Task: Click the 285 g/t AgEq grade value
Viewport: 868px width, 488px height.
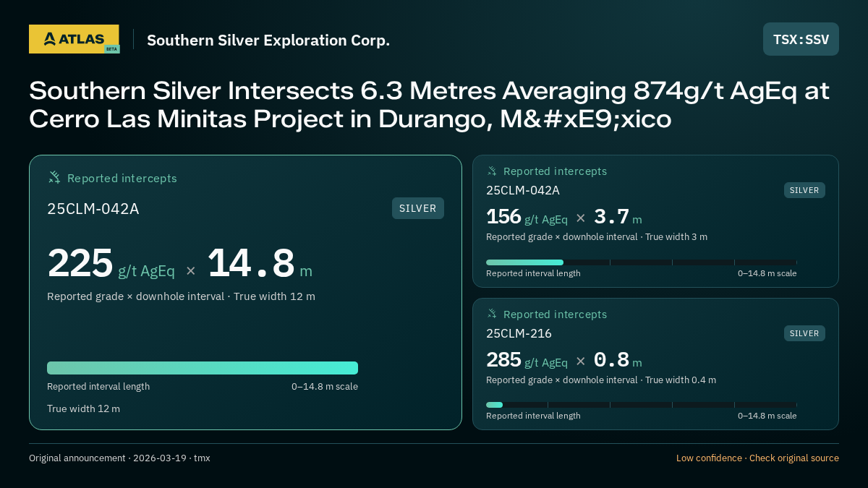Action: (527, 359)
